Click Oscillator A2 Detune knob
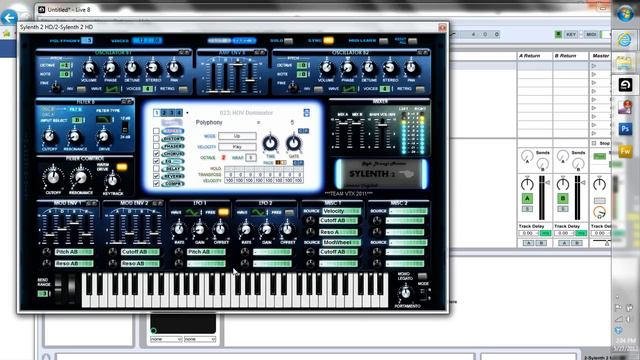640x360 pixels. 369,69
